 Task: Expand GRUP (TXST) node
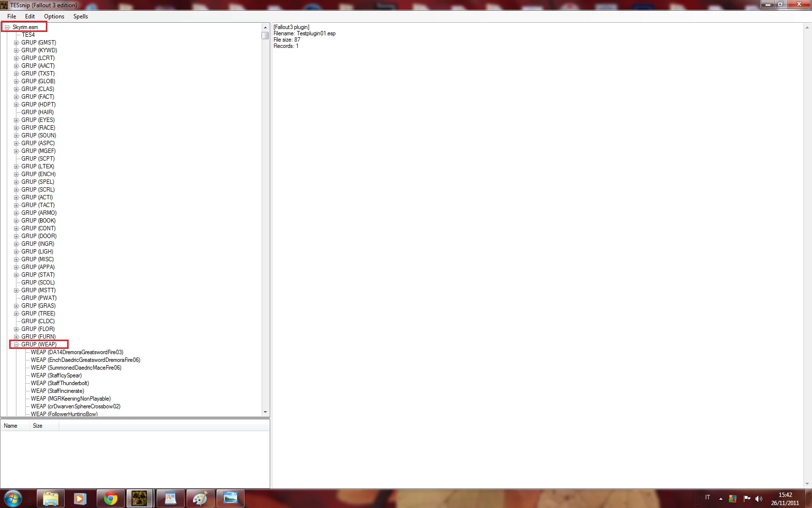pyautogui.click(x=16, y=74)
